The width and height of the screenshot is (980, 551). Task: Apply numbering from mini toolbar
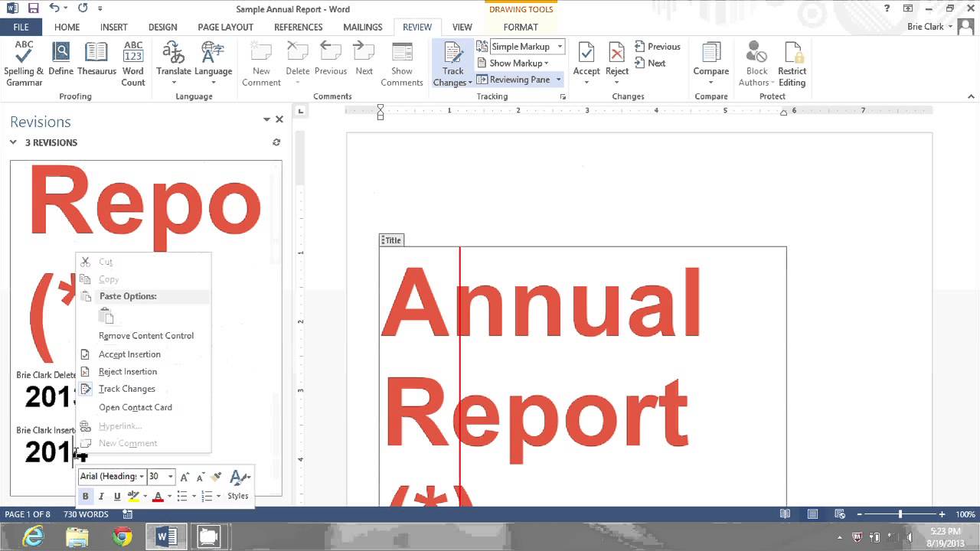coord(206,496)
